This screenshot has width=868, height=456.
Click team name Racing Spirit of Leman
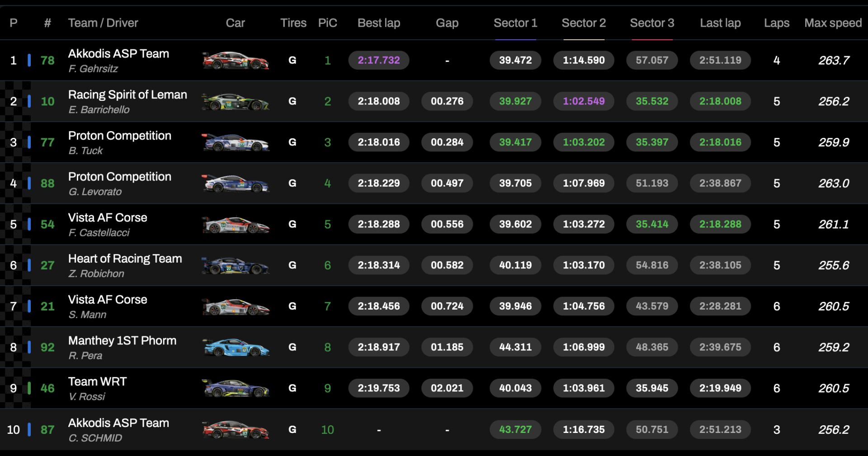127,95
